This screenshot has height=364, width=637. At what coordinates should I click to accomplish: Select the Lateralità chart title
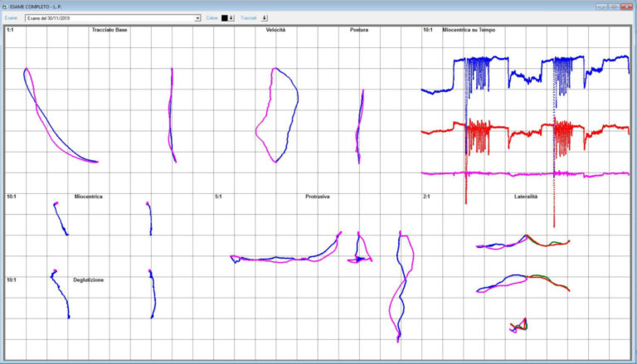coord(525,197)
